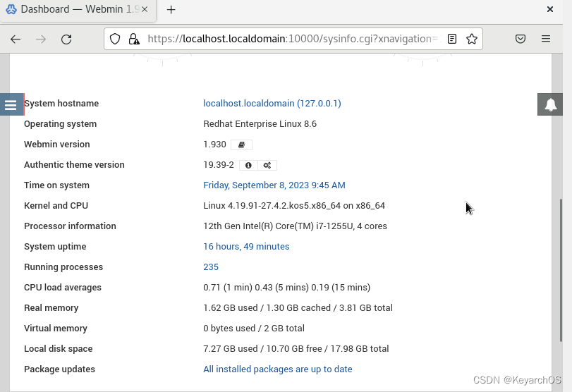Click the Webmin version label
The height and width of the screenshot is (392, 572).
tap(57, 145)
